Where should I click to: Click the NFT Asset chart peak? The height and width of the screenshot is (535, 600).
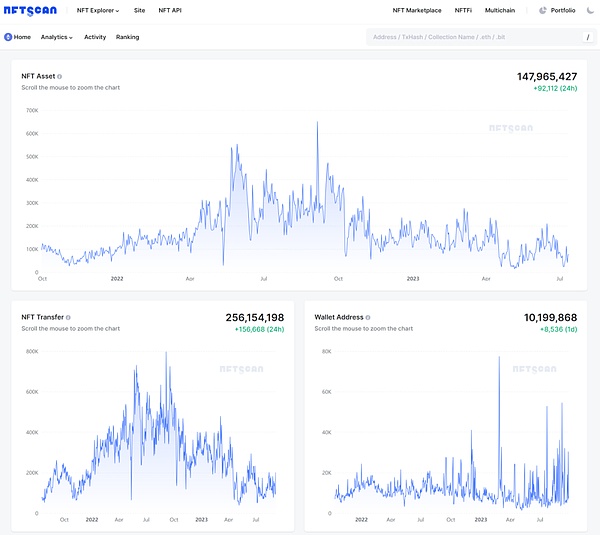(x=317, y=123)
